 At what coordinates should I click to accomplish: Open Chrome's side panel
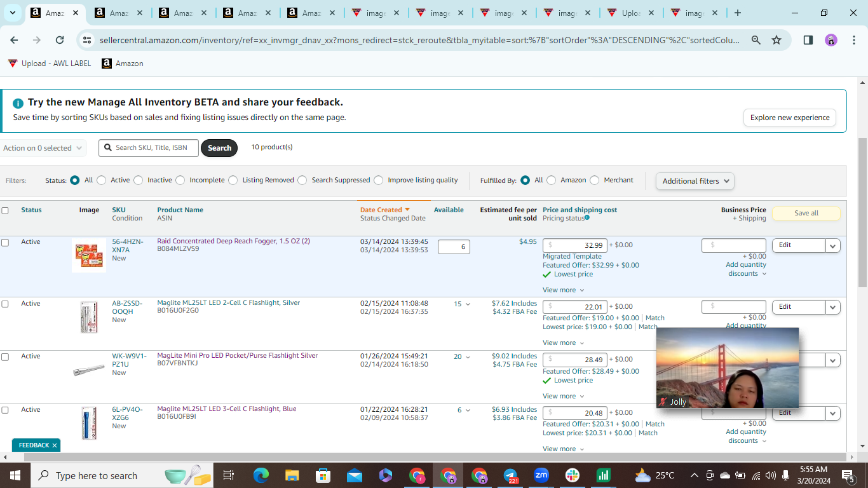808,40
